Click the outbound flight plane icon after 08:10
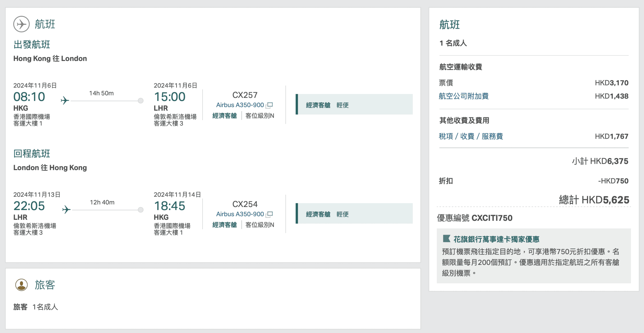This screenshot has width=644, height=333. (65, 100)
